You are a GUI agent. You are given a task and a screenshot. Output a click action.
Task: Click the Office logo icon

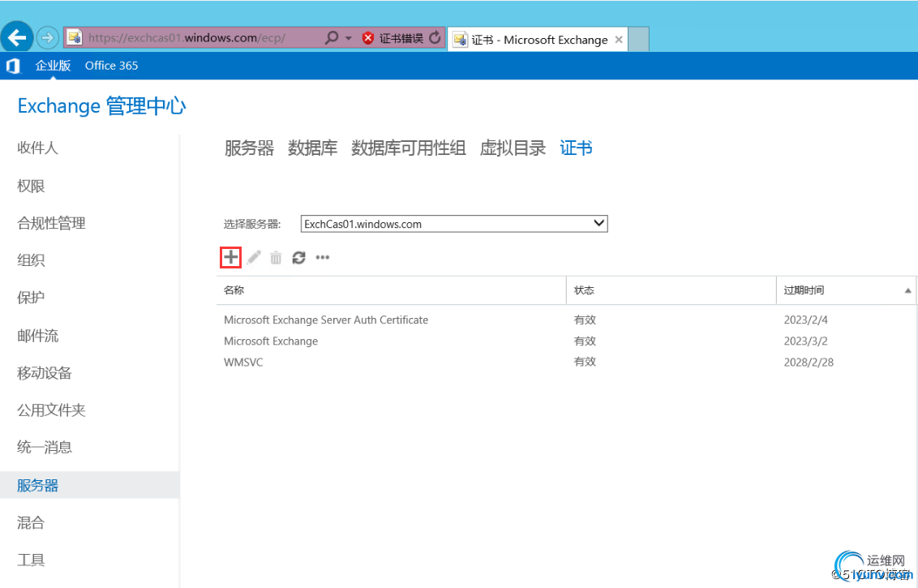coord(13,66)
